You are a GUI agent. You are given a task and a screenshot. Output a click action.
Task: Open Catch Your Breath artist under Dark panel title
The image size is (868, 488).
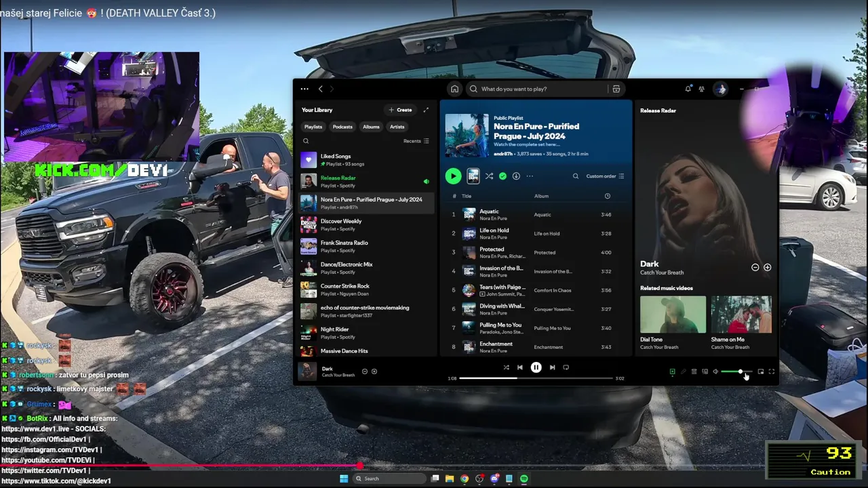point(662,272)
